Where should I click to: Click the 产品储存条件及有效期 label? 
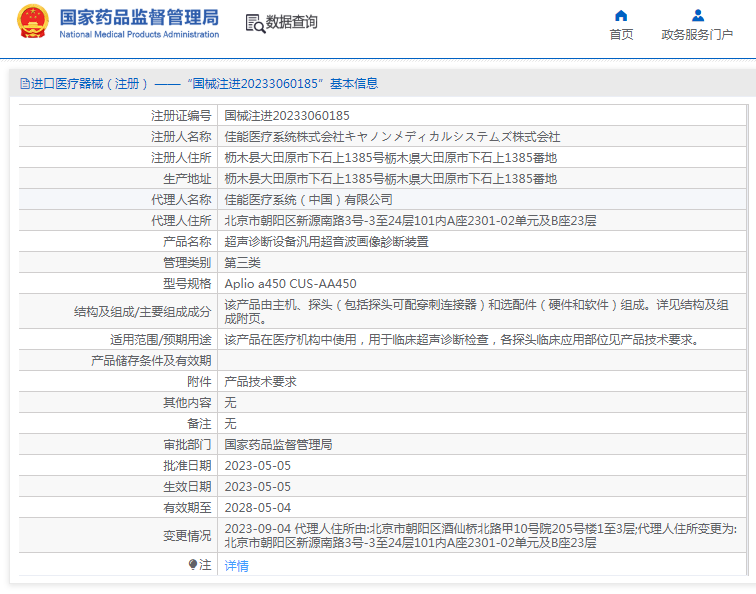point(151,361)
